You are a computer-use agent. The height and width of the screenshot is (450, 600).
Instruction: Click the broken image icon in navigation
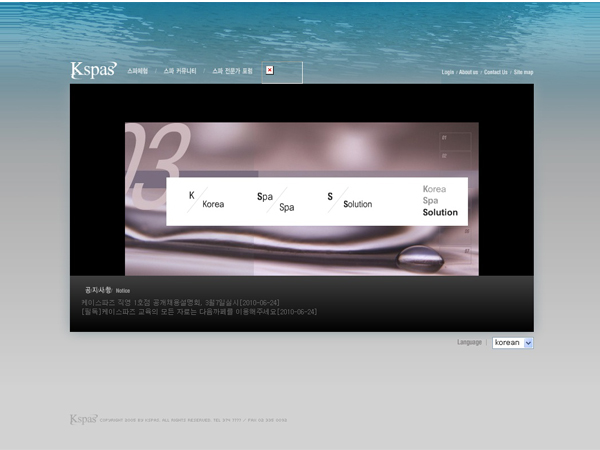269,70
